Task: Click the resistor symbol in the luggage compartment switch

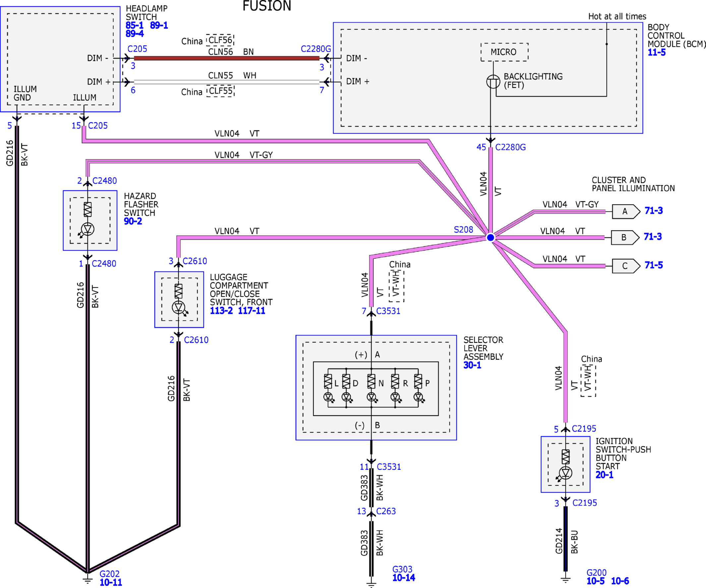Action: coord(179,291)
